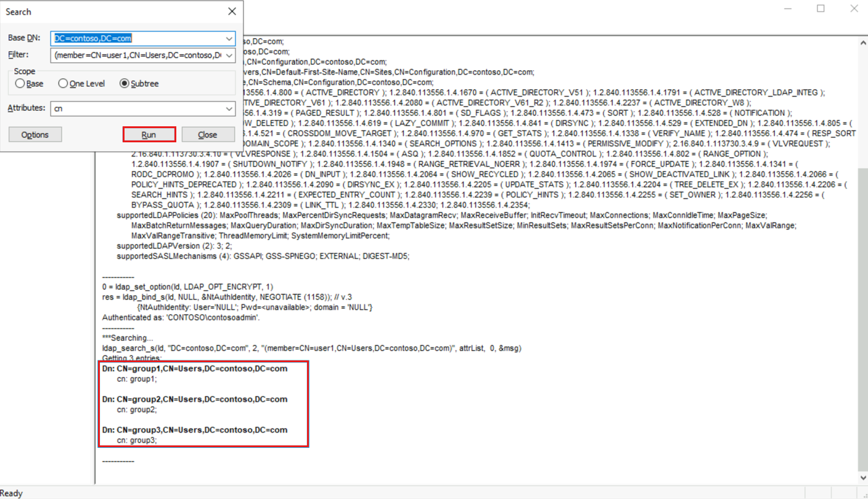The image size is (868, 499).
Task: Click the Close button in the Search dialog
Action: click(x=208, y=134)
